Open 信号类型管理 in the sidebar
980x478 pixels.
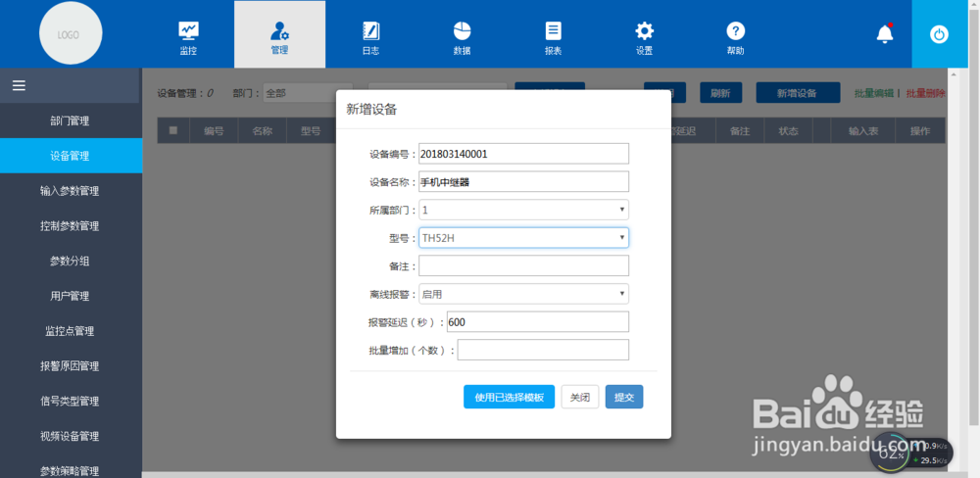70,401
